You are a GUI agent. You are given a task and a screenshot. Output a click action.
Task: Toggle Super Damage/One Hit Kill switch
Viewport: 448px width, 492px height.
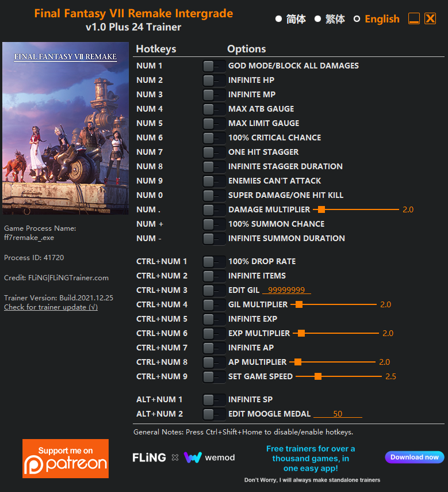coord(214,196)
